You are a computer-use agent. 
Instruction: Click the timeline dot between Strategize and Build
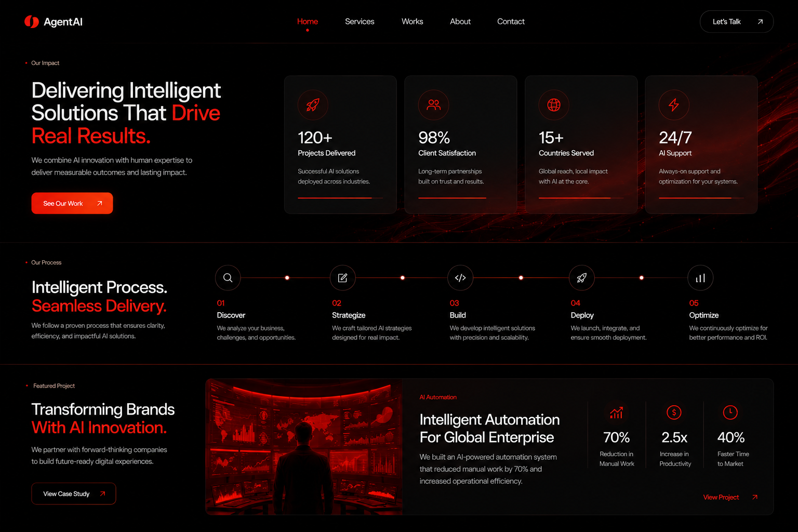tap(403, 278)
